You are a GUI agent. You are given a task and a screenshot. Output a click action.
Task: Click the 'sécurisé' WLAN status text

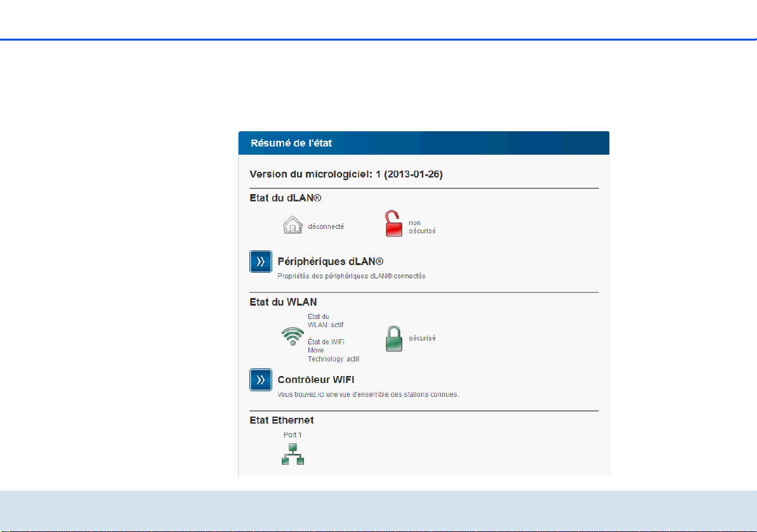[422, 338]
